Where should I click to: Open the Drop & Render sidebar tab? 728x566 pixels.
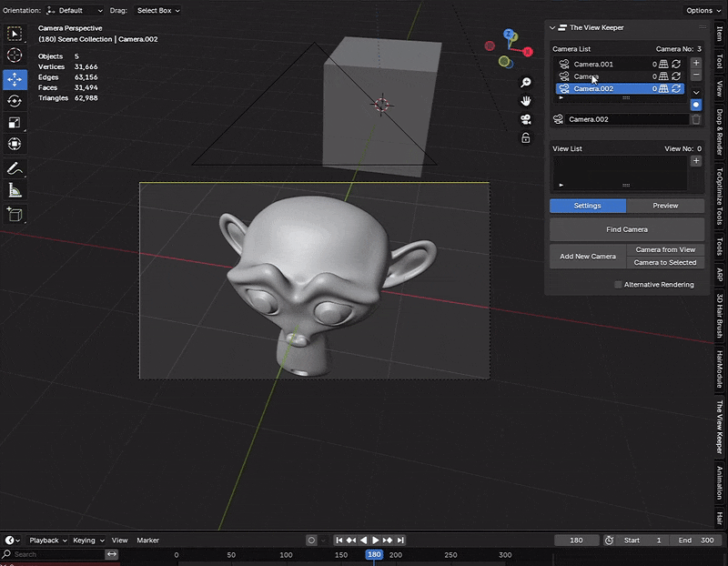click(x=720, y=132)
